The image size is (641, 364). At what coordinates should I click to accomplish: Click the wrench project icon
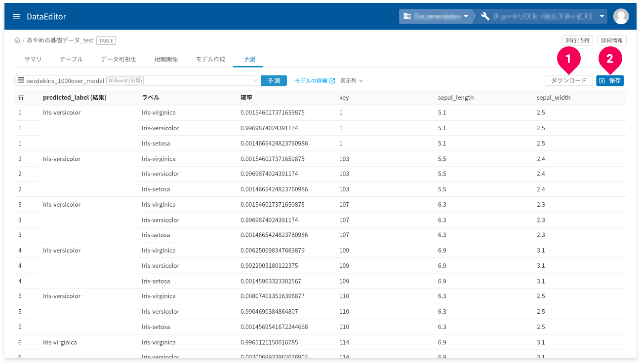coord(485,16)
